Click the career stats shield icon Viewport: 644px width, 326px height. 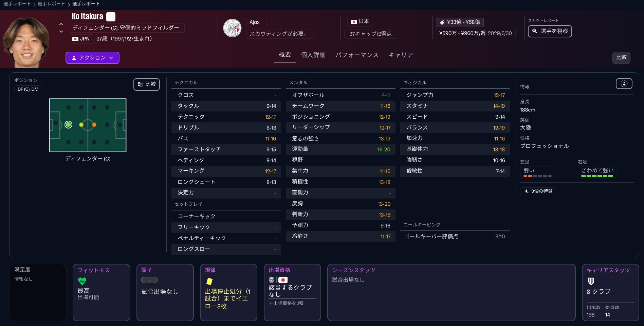(591, 281)
